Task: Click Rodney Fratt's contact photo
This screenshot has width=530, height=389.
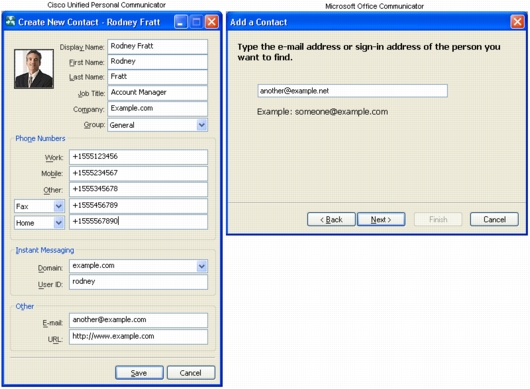Action: click(x=34, y=69)
